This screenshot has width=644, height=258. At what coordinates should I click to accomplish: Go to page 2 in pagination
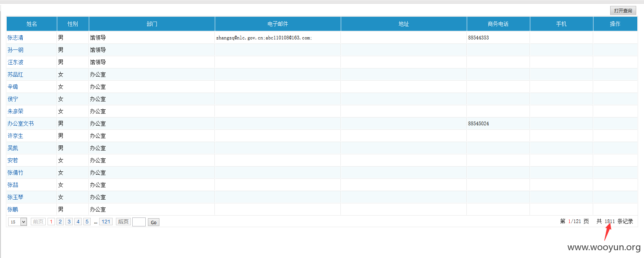pyautogui.click(x=60, y=222)
